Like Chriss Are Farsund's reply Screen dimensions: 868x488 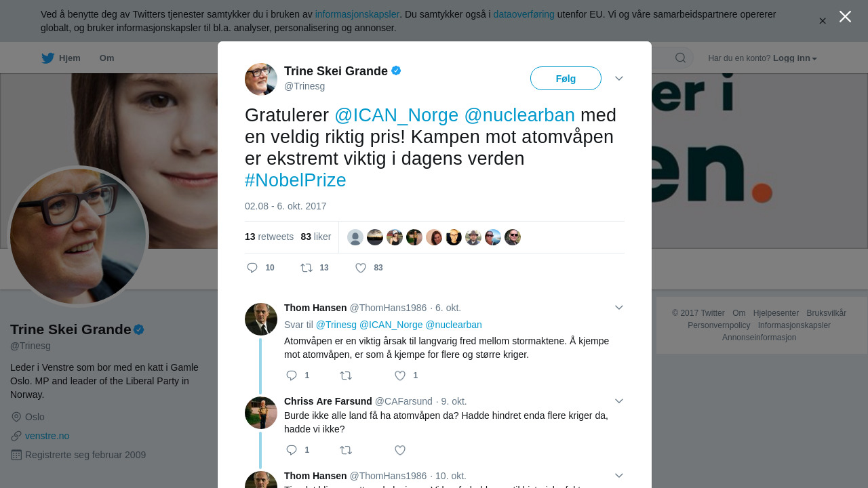click(x=400, y=450)
